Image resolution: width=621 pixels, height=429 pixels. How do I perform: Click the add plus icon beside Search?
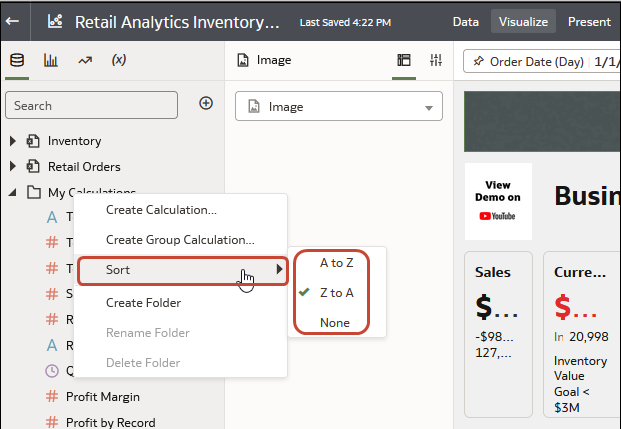point(206,103)
